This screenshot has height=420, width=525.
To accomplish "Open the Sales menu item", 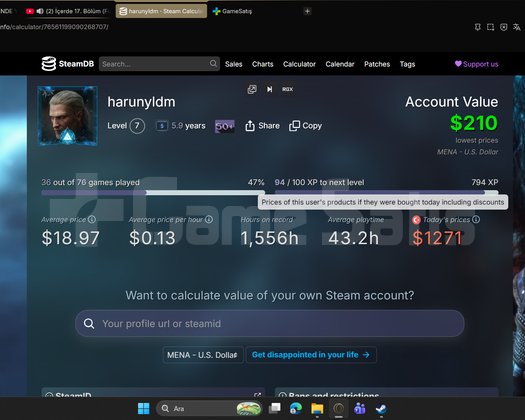I will tap(234, 64).
